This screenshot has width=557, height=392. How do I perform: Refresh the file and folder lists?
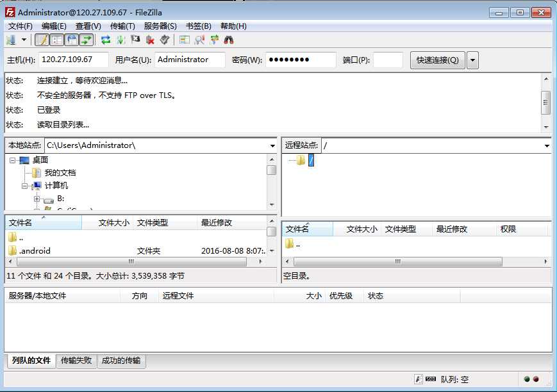pos(106,40)
